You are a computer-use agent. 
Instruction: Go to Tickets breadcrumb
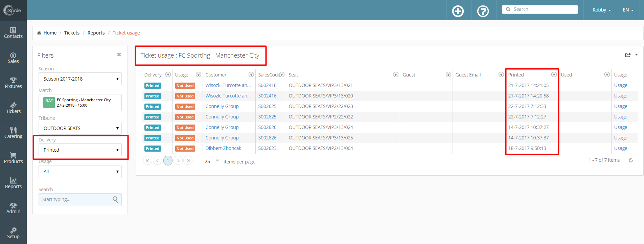(x=72, y=33)
